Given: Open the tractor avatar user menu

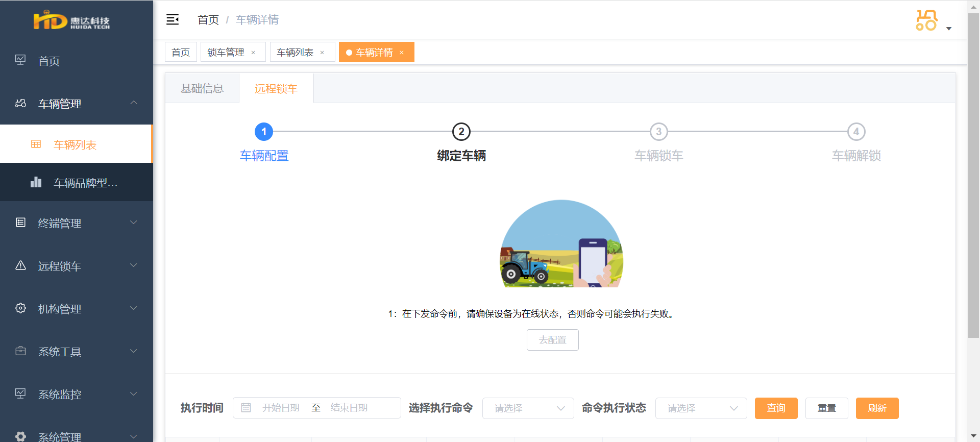Looking at the screenshot, I should pyautogui.click(x=926, y=20).
